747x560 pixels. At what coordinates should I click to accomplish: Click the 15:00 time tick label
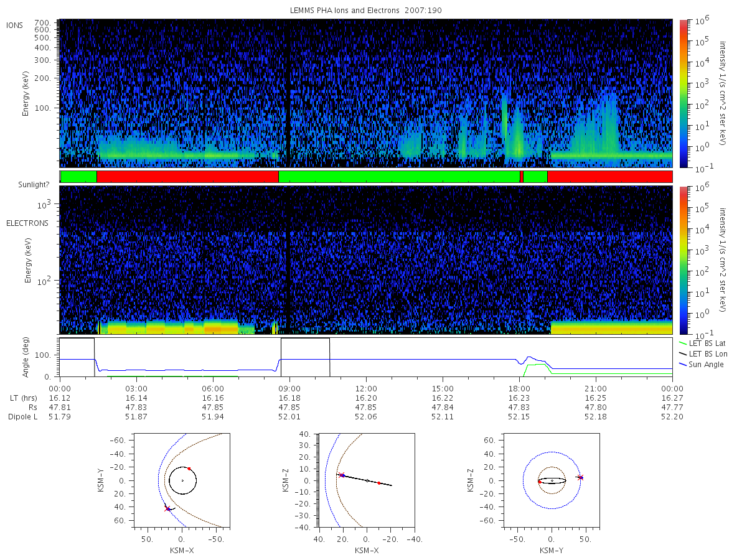click(x=443, y=388)
